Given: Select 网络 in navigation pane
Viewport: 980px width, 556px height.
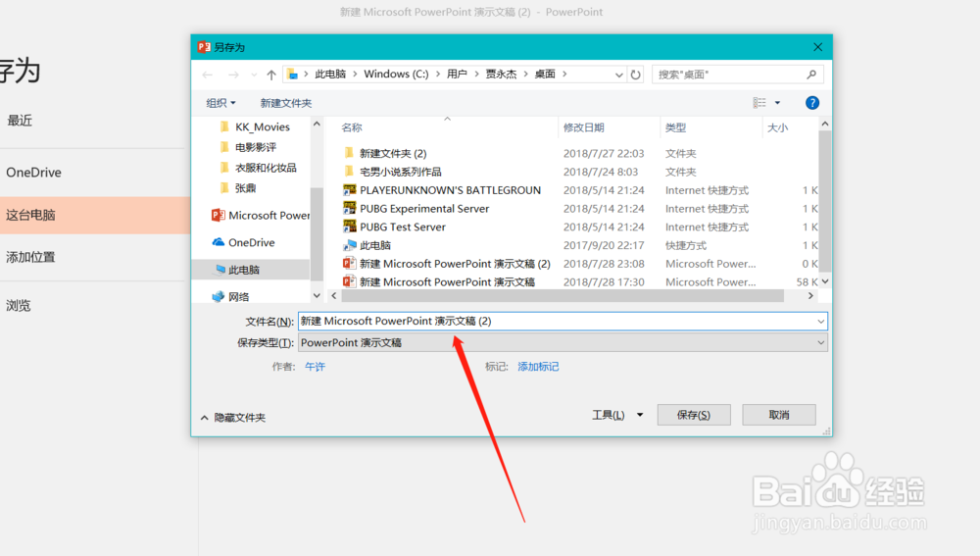Looking at the screenshot, I should pyautogui.click(x=230, y=296).
